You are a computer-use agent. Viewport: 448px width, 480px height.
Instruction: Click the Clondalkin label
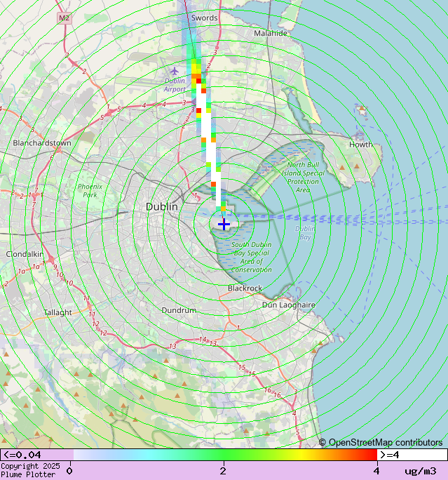(25, 255)
